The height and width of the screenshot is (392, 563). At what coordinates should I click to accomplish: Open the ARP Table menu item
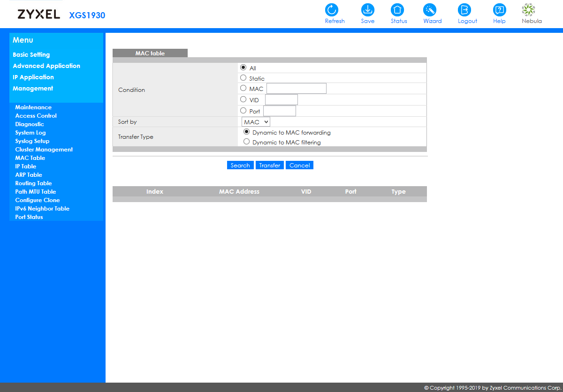[x=29, y=175]
